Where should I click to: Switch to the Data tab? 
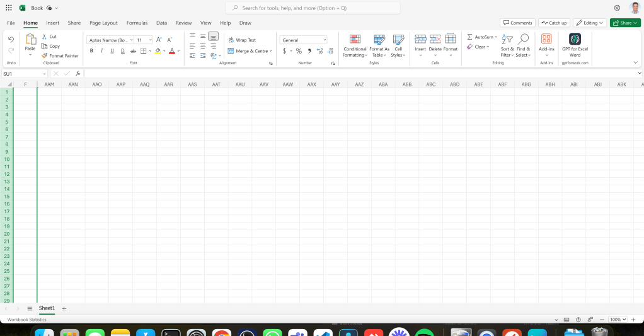[x=161, y=23]
